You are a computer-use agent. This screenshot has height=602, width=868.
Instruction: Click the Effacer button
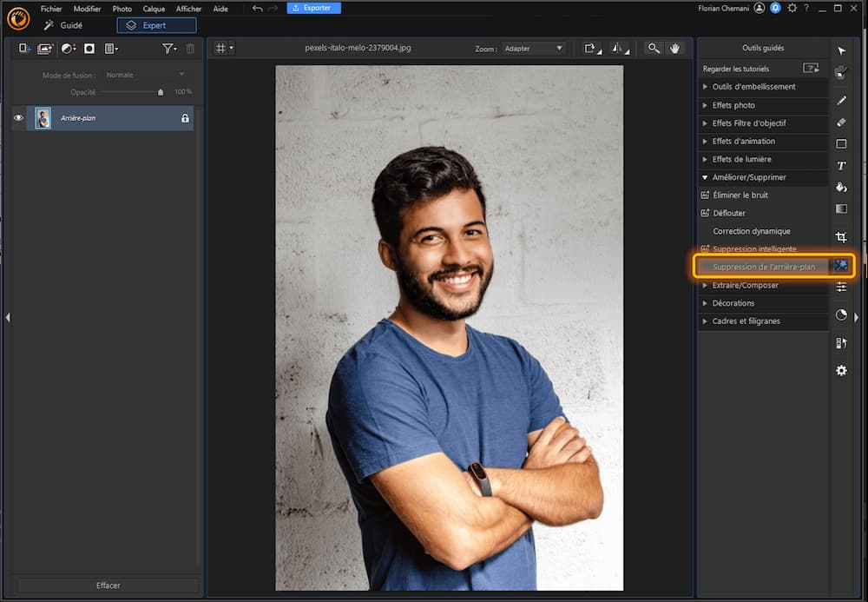108,585
